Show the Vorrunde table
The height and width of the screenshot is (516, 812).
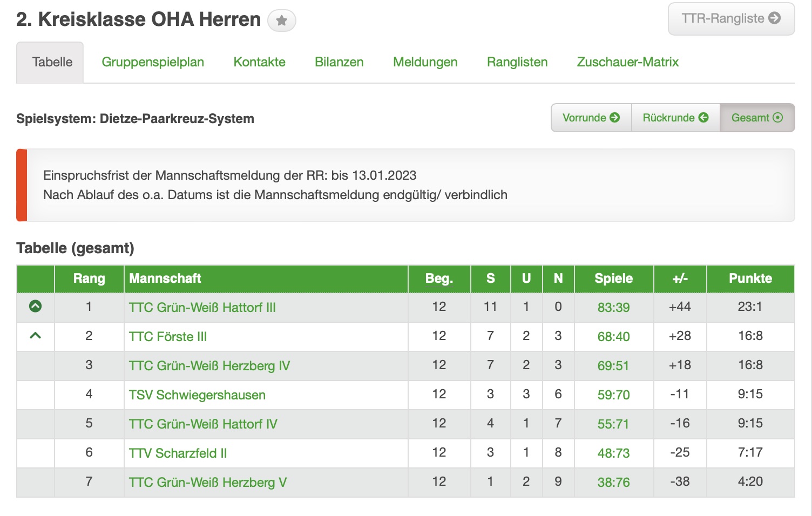[x=591, y=118]
